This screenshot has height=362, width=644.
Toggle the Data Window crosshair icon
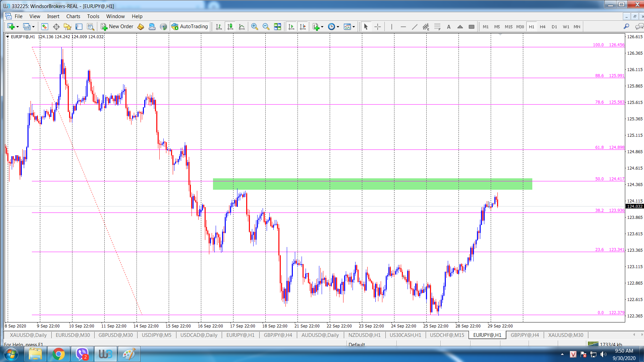click(x=56, y=26)
